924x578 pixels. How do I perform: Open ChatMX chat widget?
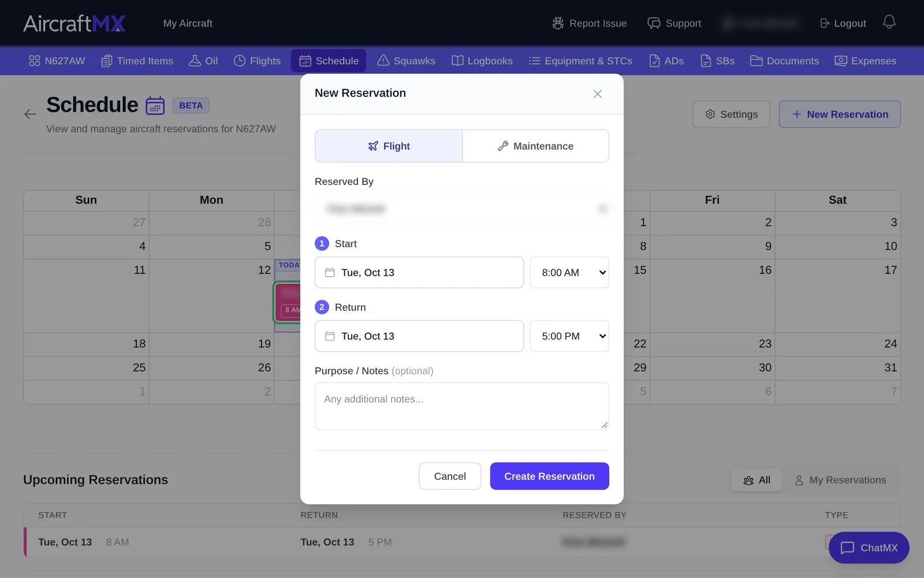pos(869,547)
